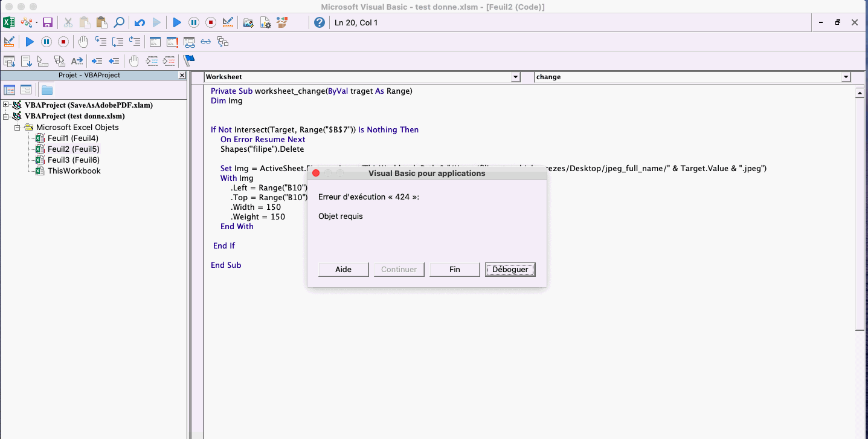Toggle Breakpoint hand icon in the Debug toolbar
This screenshot has height=439, width=868.
pos(83,42)
